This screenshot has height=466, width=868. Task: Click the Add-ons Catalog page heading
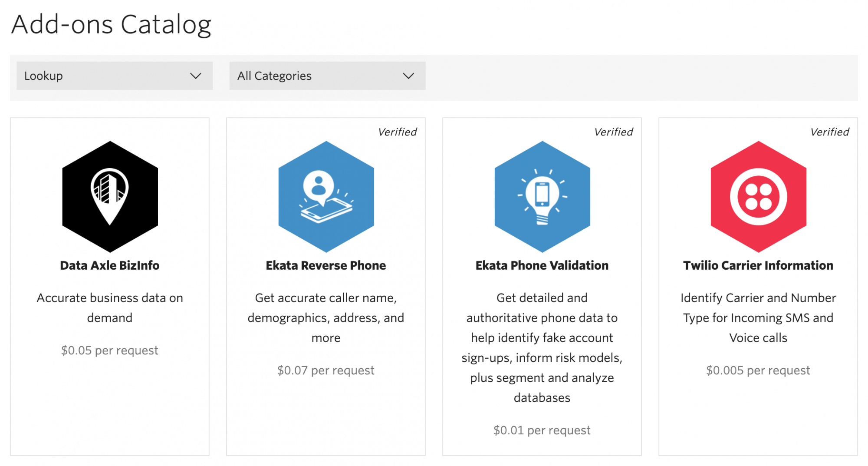[112, 25]
